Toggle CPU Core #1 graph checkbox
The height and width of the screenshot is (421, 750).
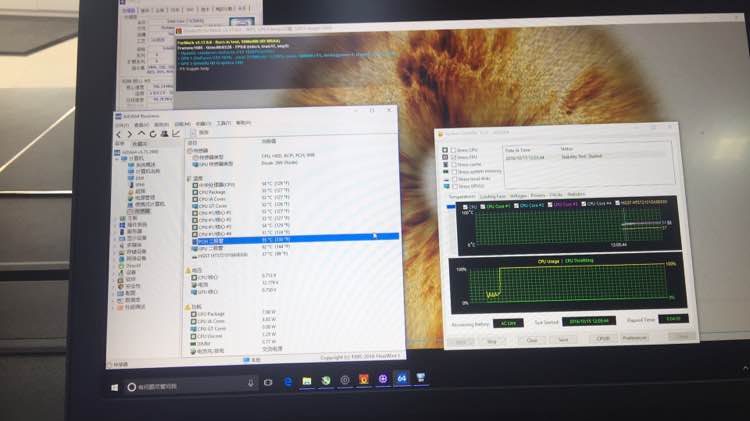(x=483, y=206)
